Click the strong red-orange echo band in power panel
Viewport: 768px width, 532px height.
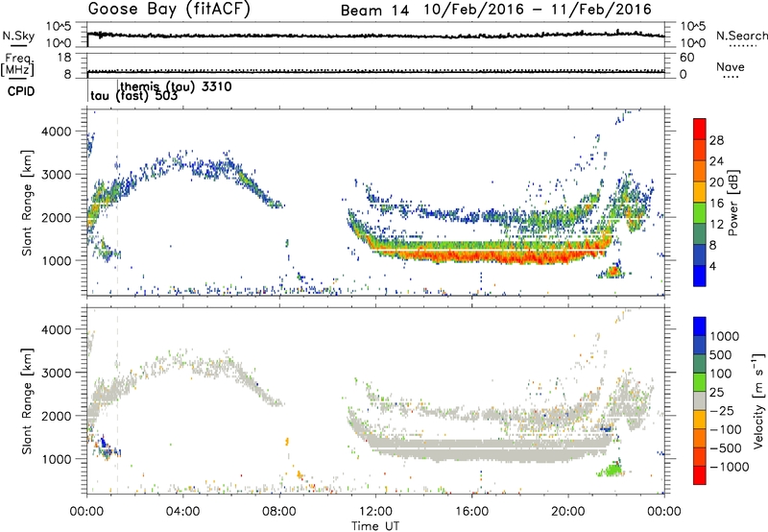(x=490, y=254)
